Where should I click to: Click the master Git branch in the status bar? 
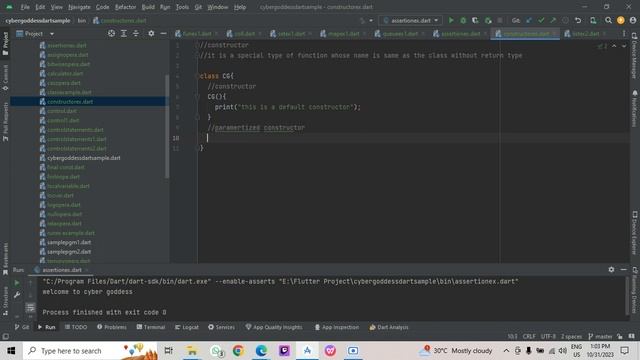[600, 336]
